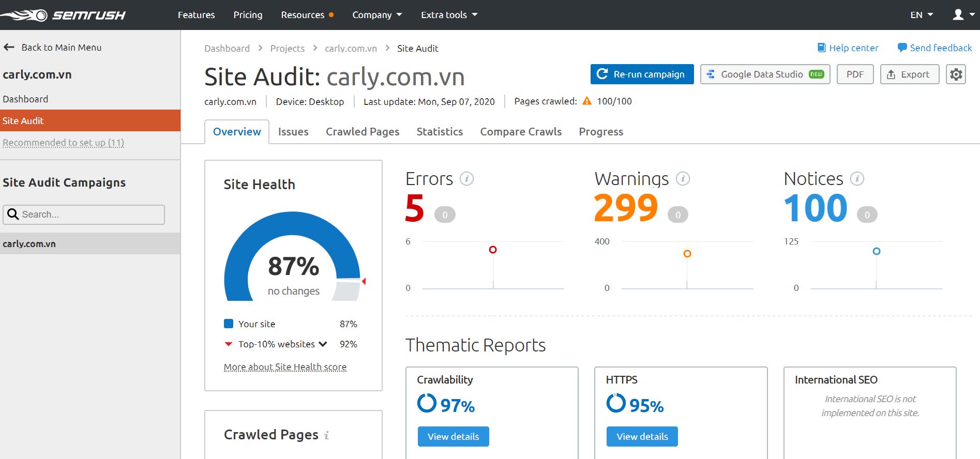Click the Dashboard breadcrumb
This screenshot has height=459, width=980.
point(227,48)
